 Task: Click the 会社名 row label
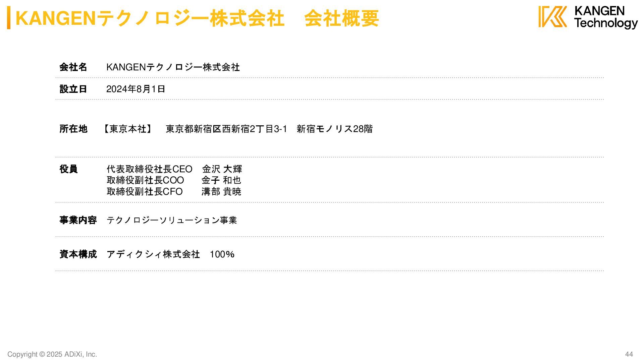(73, 67)
